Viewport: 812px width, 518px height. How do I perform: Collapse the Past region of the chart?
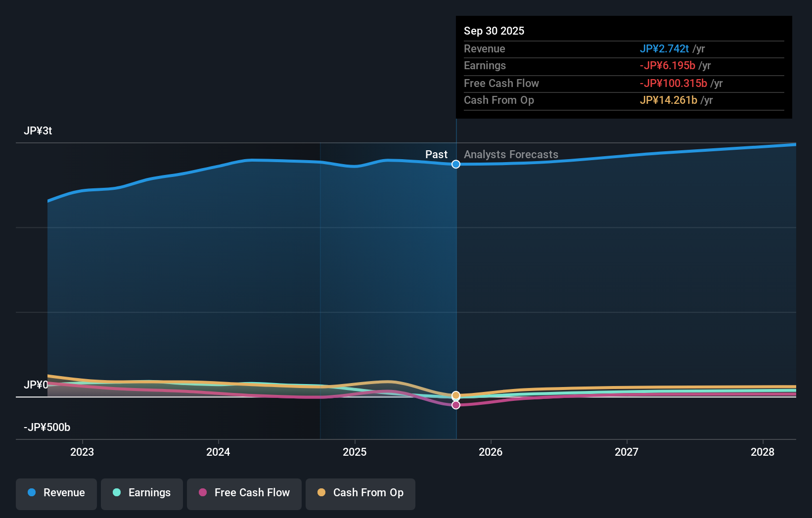(x=436, y=155)
